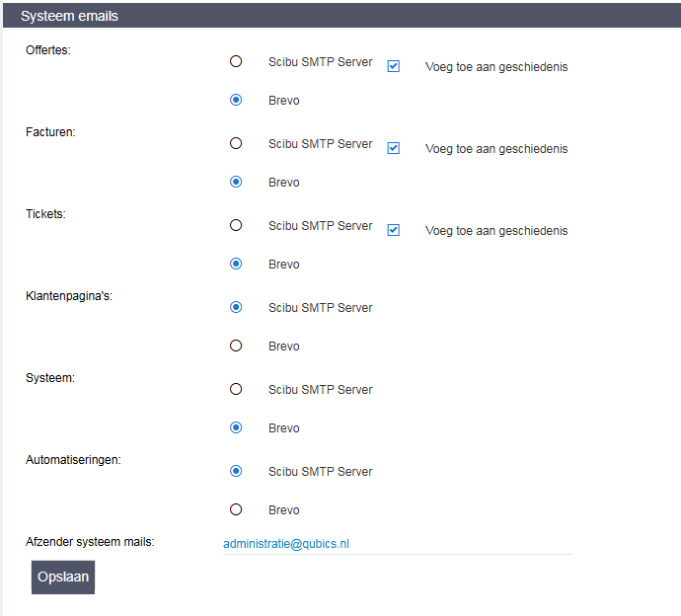Disable Tickets 'Voeg toe aan geschiedenis' checkbox
Viewport: 681px width, 616px height.
(x=393, y=230)
